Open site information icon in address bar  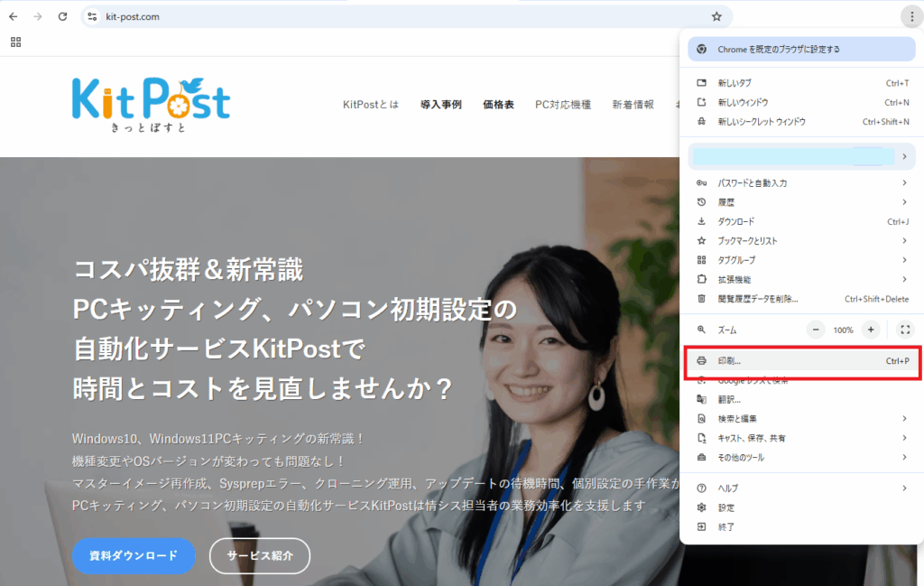(x=93, y=16)
